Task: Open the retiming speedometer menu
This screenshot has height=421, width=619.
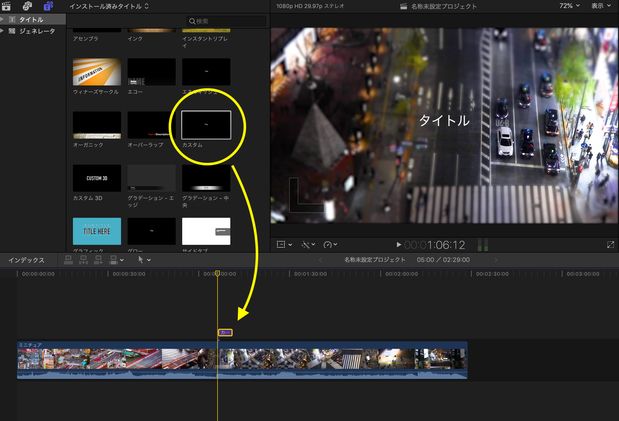Action: coord(330,245)
